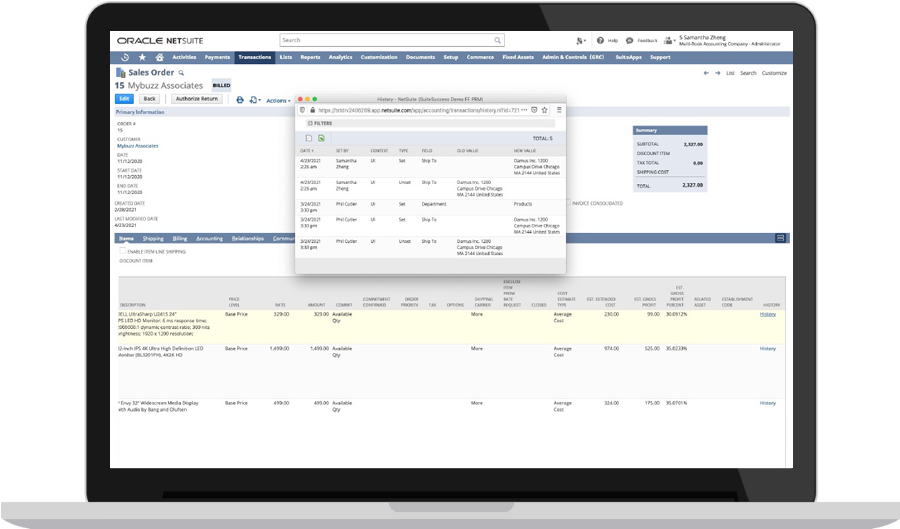Click the Department row value Products
Screen dimensions: 900x529
pyautogui.click(x=522, y=204)
